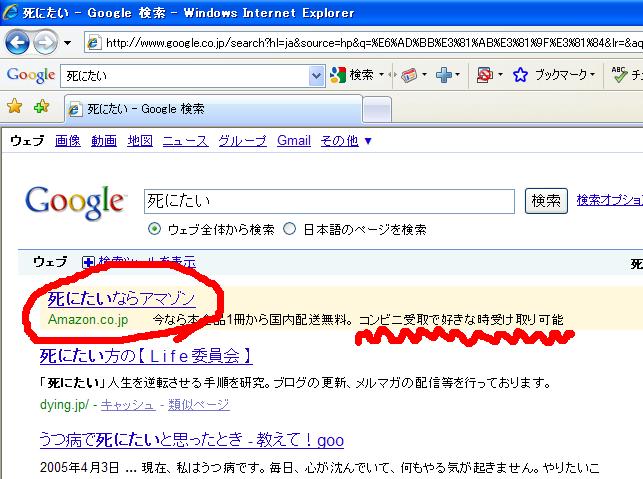
Task: Open the 動画 search link
Action: tap(104, 141)
